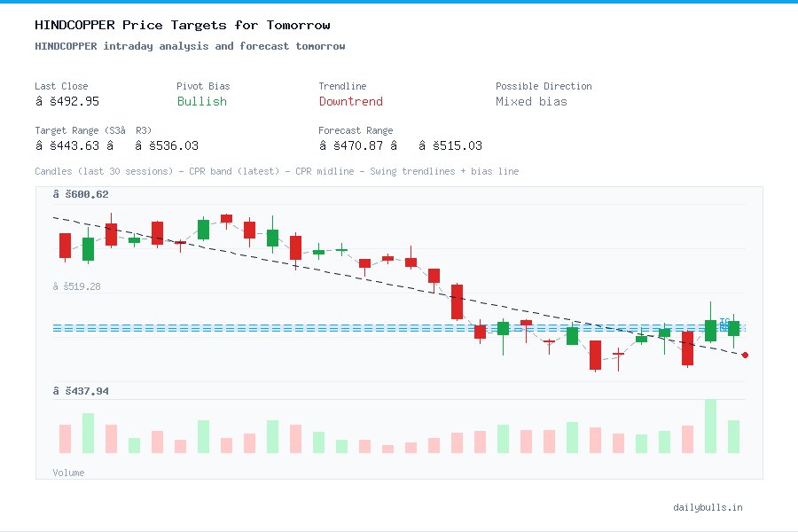Image resolution: width=798 pixels, height=532 pixels.
Task: Toggle the Bullish pivot bias indicator
Action: pyautogui.click(x=201, y=102)
